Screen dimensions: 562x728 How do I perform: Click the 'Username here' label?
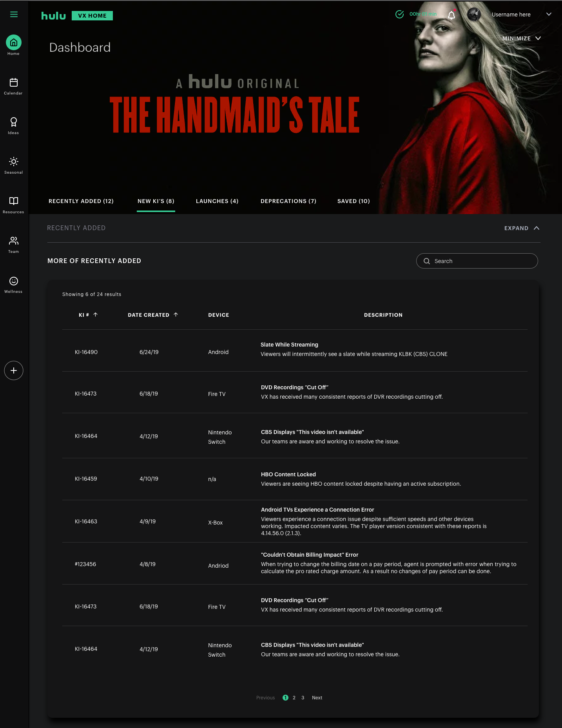(x=511, y=15)
